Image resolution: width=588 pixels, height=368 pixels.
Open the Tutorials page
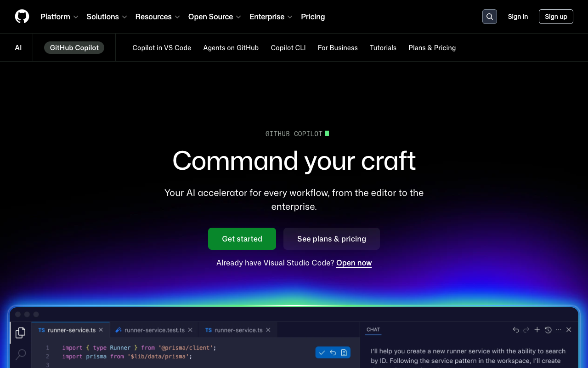pyautogui.click(x=383, y=48)
